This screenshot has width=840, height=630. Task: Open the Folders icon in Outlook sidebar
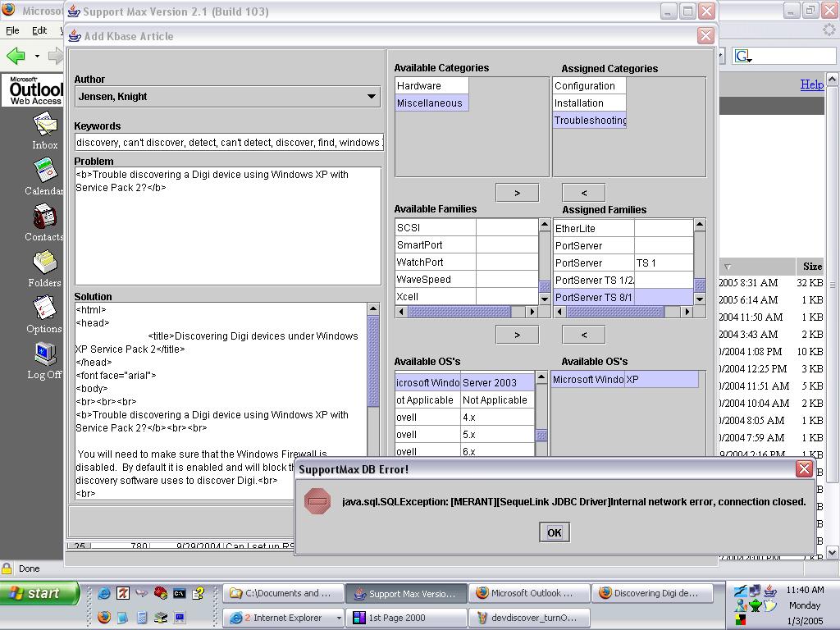44,262
